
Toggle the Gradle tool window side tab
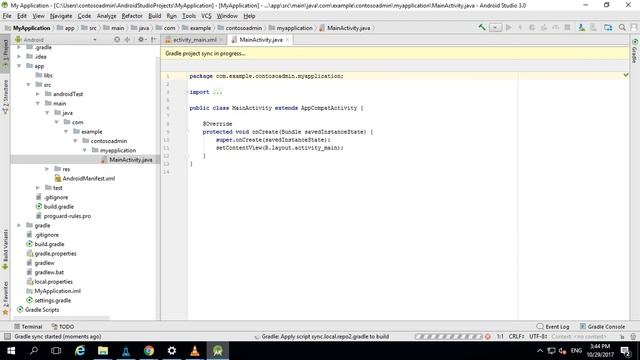click(x=635, y=51)
